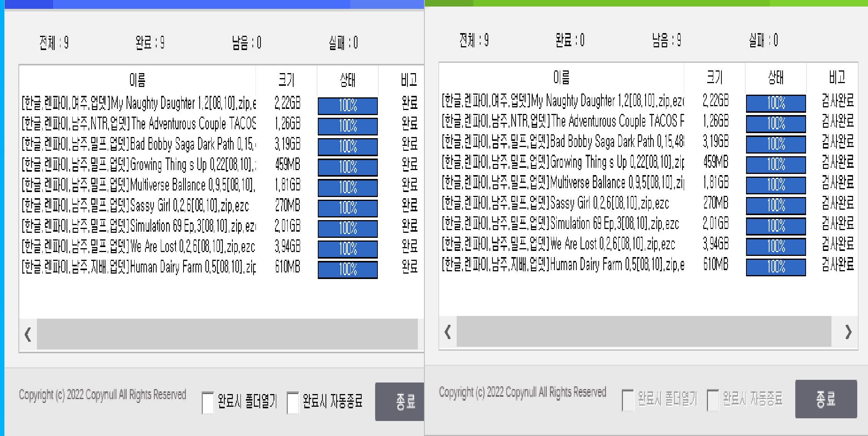Click horizontal scrollbar track in right window
This screenshot has width=868, height=436.
click(643, 332)
